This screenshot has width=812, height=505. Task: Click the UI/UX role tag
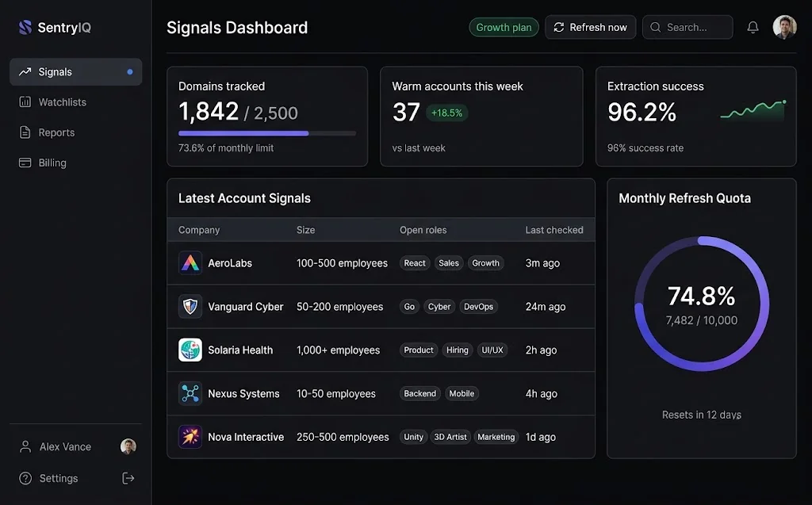click(492, 350)
